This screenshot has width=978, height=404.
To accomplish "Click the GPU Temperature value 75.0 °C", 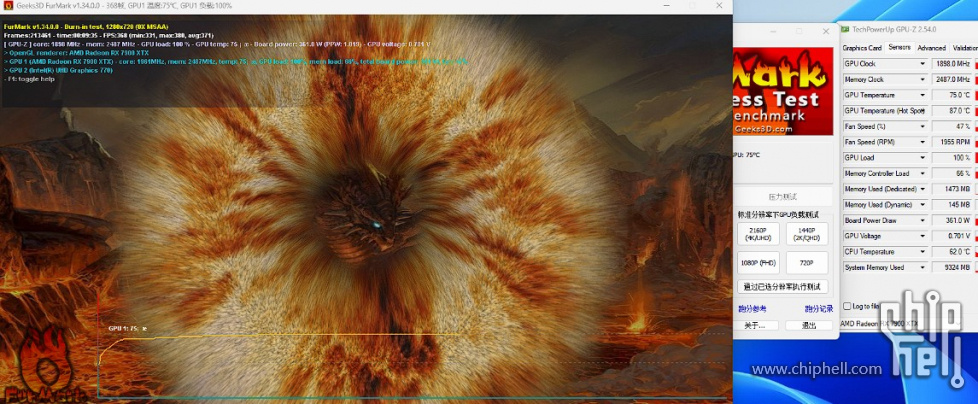I will tap(952, 95).
